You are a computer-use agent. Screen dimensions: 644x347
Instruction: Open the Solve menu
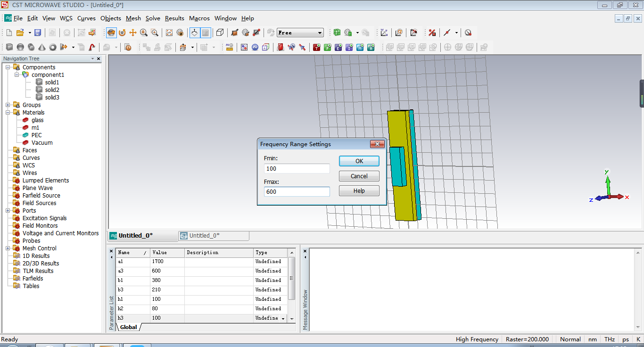pyautogui.click(x=153, y=18)
